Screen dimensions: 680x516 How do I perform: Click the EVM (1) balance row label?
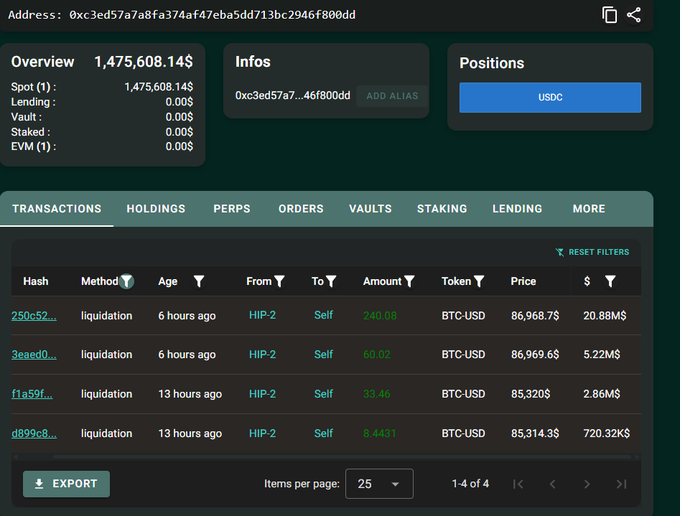click(33, 147)
